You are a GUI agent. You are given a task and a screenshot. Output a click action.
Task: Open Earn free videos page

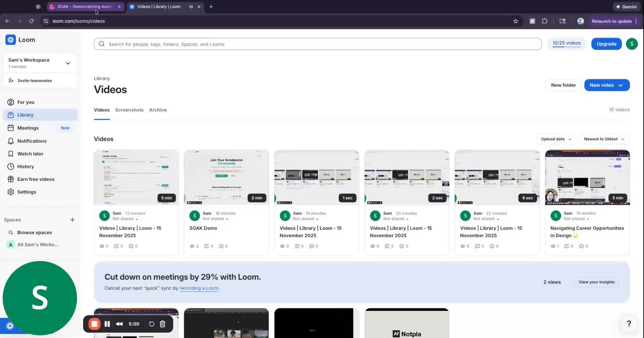40,179
